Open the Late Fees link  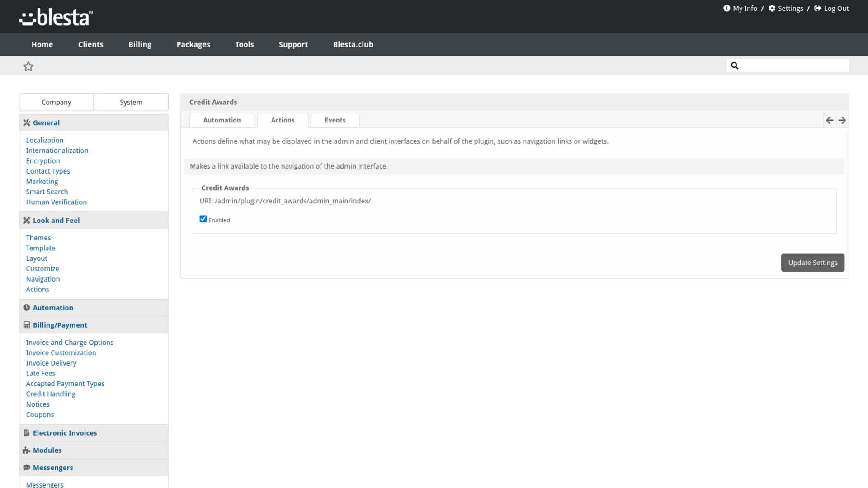click(41, 373)
